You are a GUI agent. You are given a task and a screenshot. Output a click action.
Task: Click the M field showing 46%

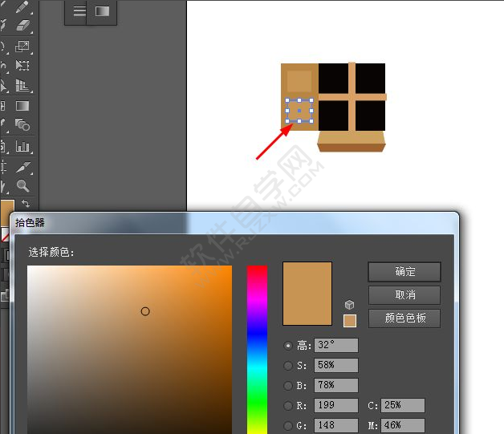click(x=403, y=425)
